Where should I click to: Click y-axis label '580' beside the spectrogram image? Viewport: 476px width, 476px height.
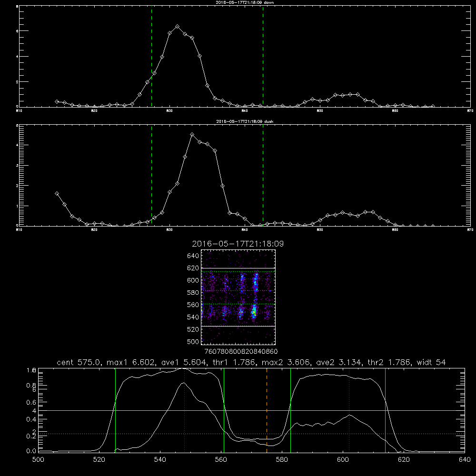(193, 293)
